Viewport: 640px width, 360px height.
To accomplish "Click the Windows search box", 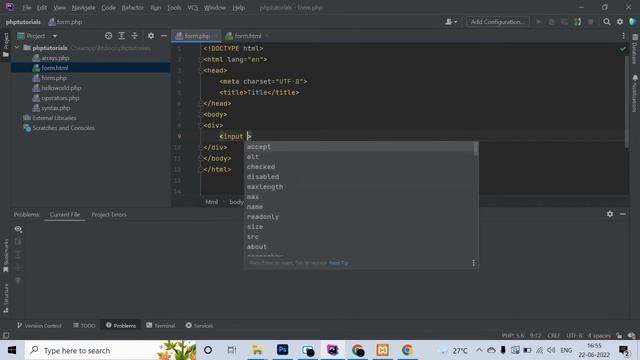I will click(110, 350).
